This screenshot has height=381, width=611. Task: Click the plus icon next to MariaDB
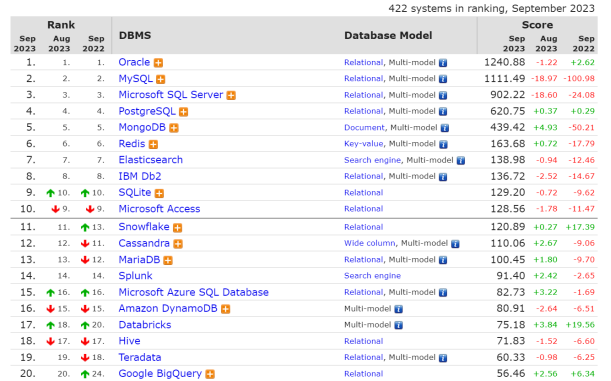tap(168, 260)
